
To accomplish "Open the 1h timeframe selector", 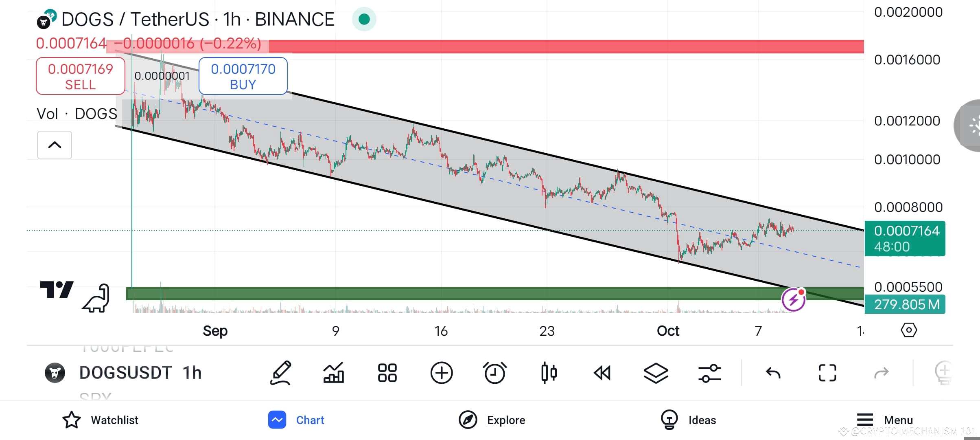I will [191, 372].
